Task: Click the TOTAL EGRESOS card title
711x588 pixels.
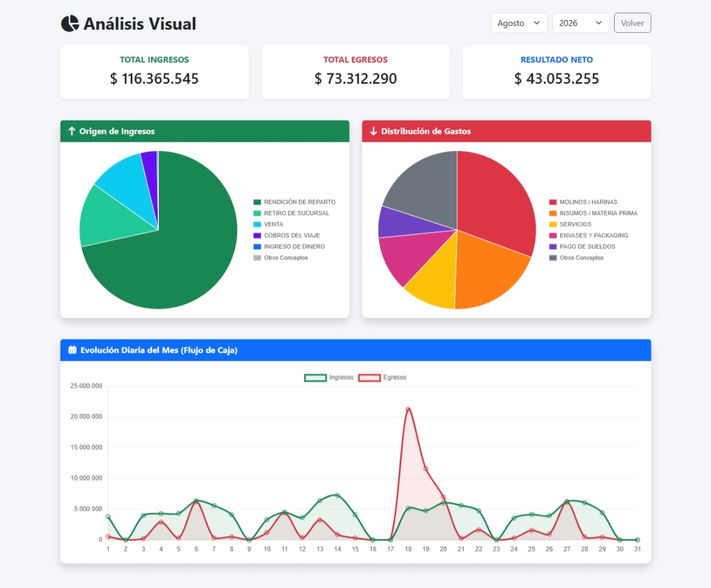Action: click(355, 60)
